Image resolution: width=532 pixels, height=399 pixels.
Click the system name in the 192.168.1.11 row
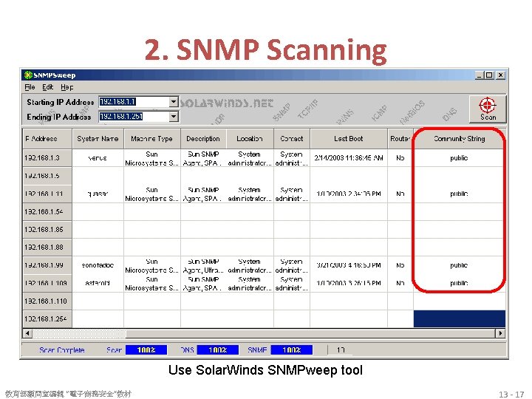[98, 194]
